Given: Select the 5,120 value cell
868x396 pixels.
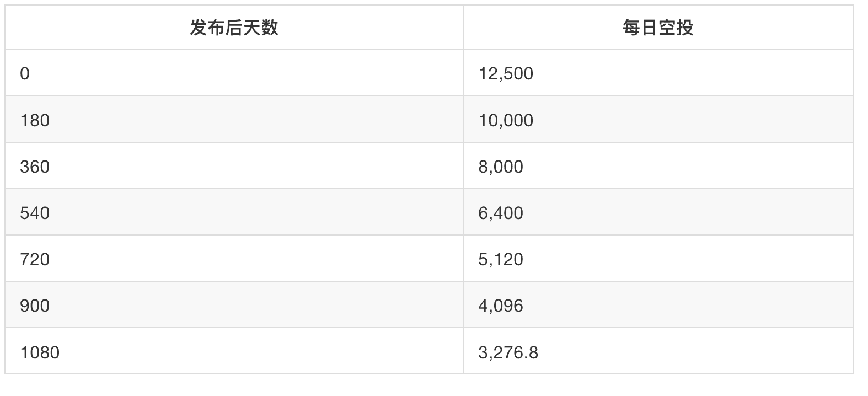Looking at the screenshot, I should click(x=658, y=258).
